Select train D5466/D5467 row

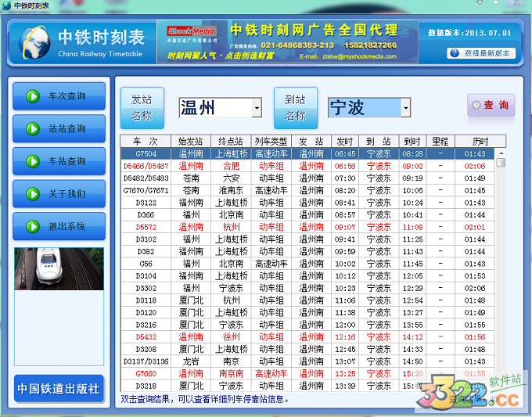(x=307, y=166)
